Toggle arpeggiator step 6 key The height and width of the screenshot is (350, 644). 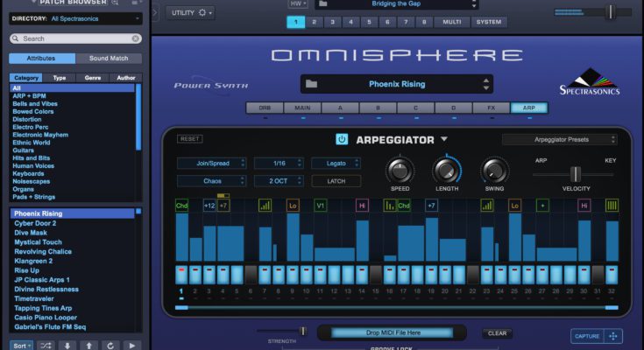point(251,273)
